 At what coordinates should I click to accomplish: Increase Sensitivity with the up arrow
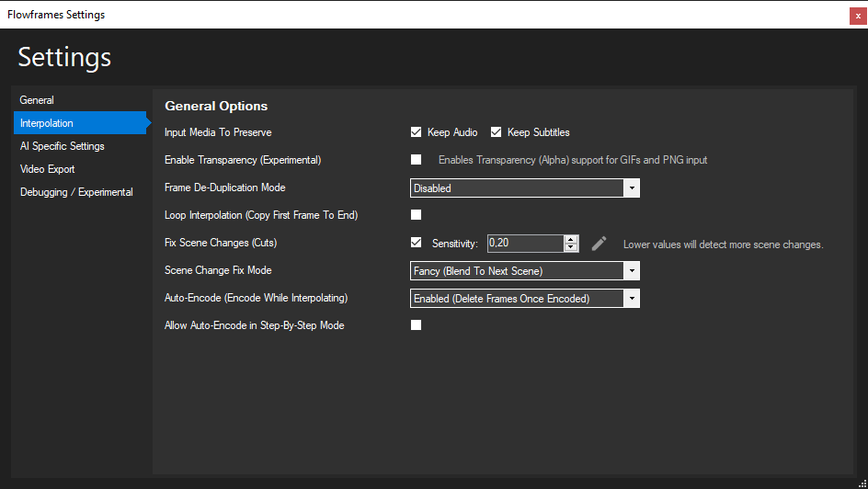[571, 240]
